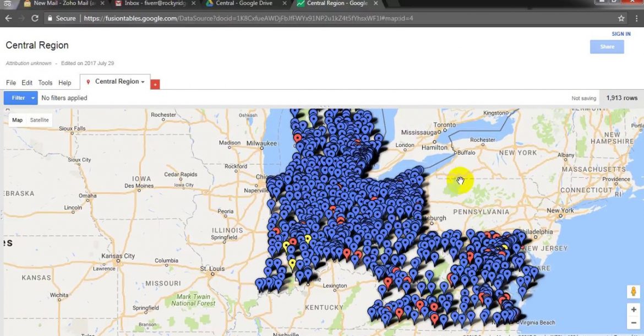The width and height of the screenshot is (644, 336).
Task: Click the Not saving status text
Action: (583, 99)
